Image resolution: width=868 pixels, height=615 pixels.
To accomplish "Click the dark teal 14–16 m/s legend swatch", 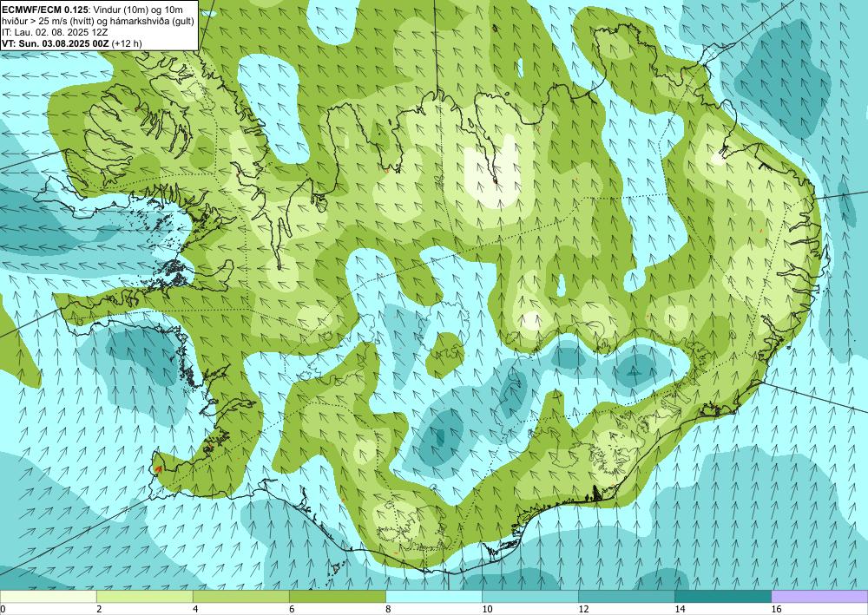I will [x=723, y=596].
